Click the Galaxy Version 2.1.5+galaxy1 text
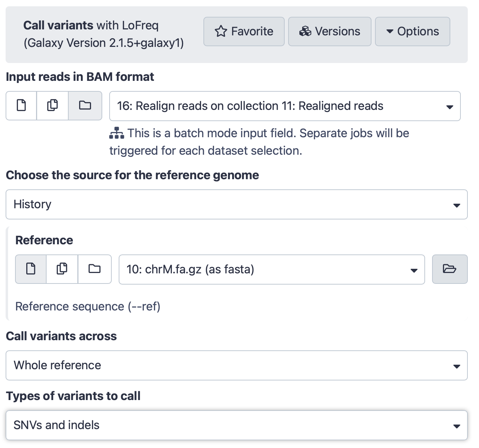 pos(104,43)
